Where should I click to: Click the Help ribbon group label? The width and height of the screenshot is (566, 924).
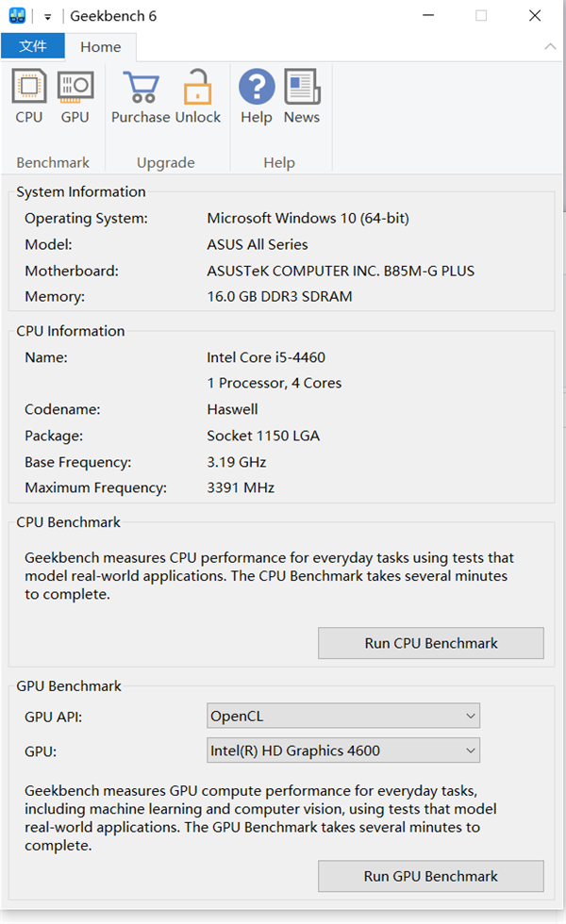click(279, 162)
